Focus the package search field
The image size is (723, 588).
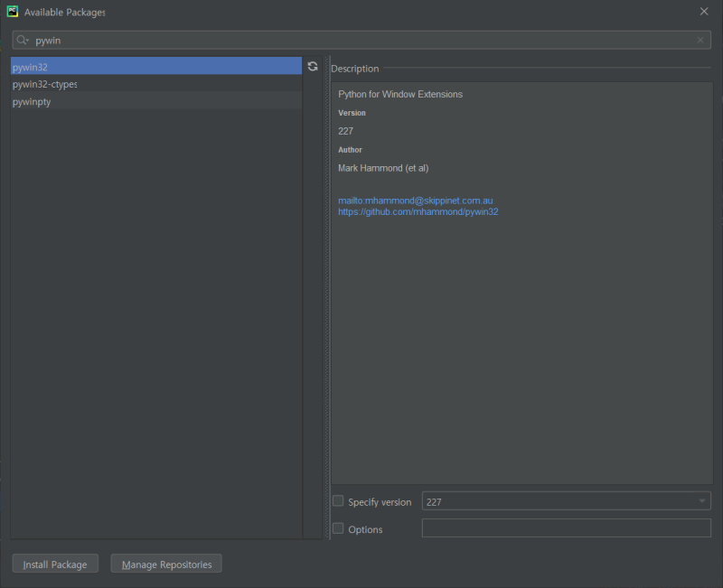361,41
